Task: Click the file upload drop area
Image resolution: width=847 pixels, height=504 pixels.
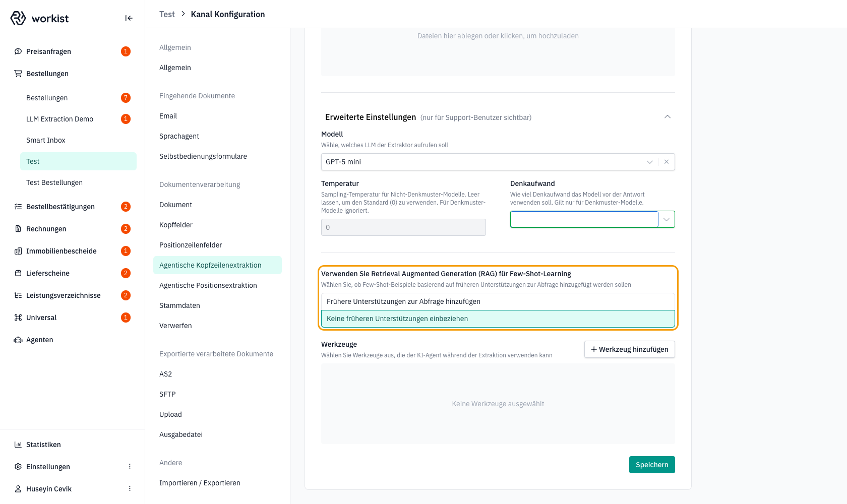Action: 498,50
